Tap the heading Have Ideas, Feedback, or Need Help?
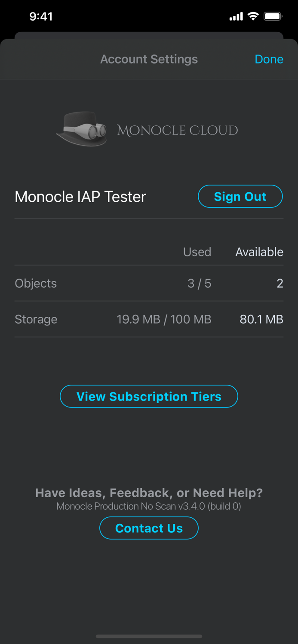This screenshot has height=644, width=298. pos(148,493)
